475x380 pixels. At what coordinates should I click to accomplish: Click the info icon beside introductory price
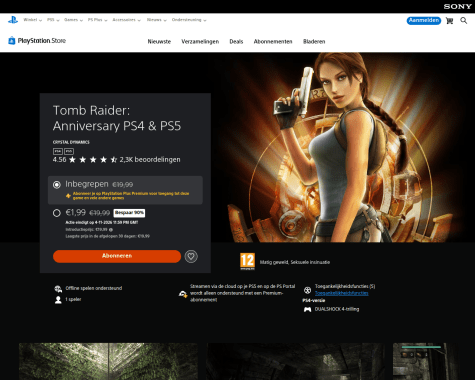[x=111, y=230]
